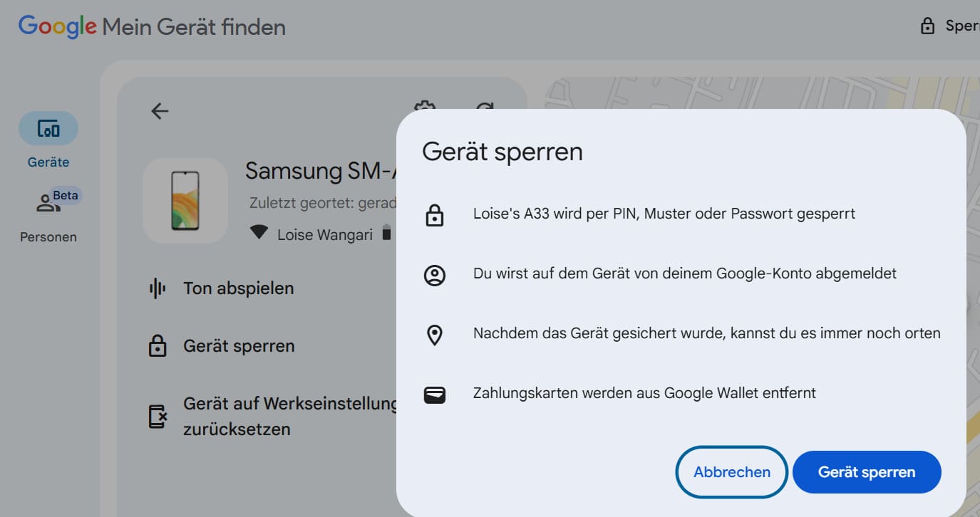980x517 pixels.
Task: Click the Samsung phone thumbnail image
Action: (x=185, y=201)
